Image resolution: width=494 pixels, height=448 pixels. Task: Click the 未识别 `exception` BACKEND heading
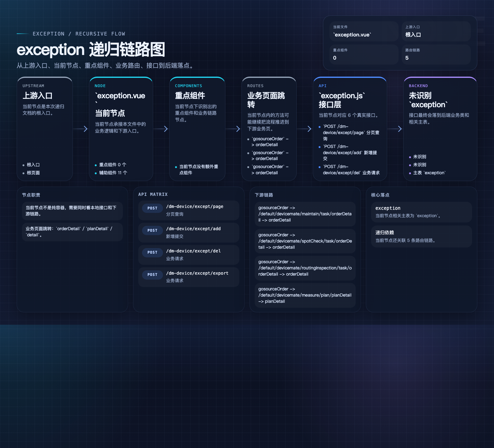(428, 100)
